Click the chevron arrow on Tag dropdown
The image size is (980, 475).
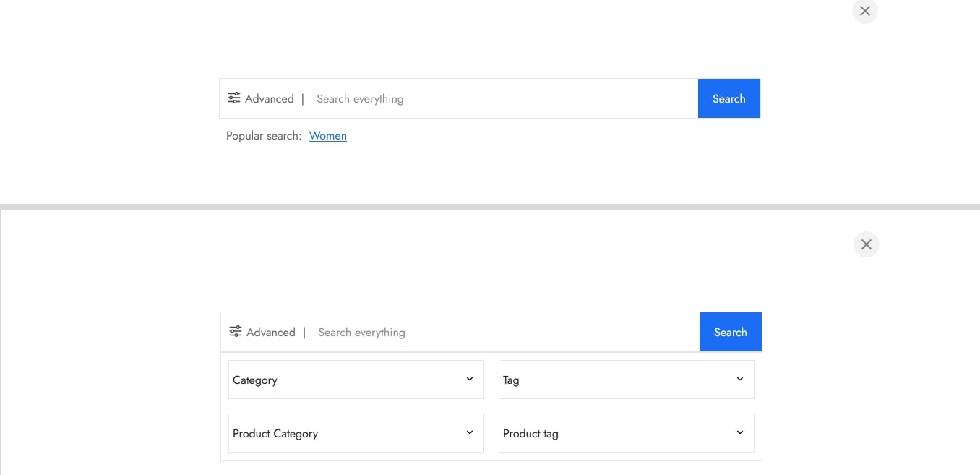click(x=739, y=380)
